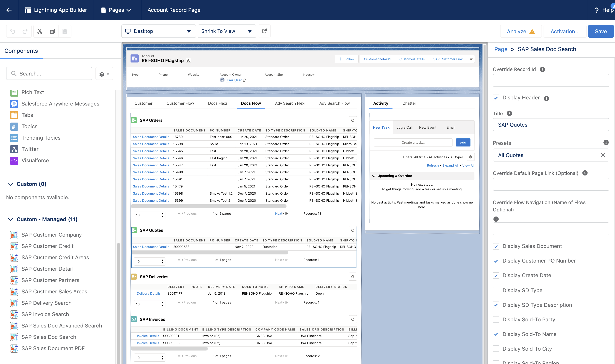
Task: Click the Title input field
Action: click(551, 125)
